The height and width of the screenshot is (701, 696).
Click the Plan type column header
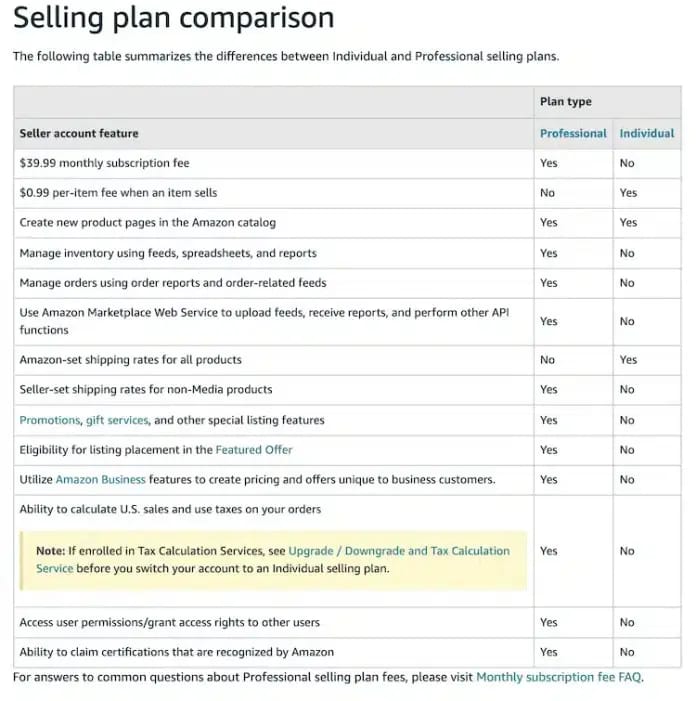565,102
